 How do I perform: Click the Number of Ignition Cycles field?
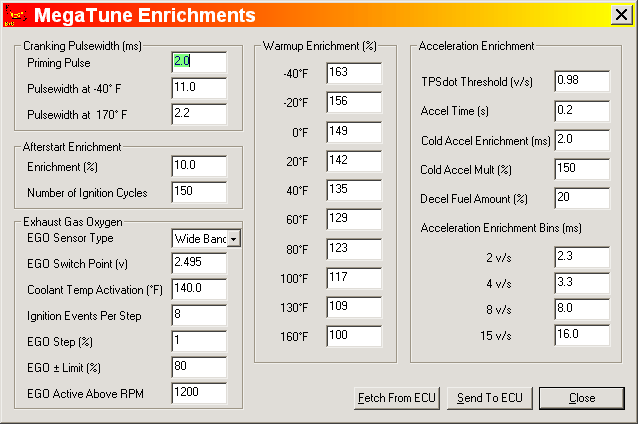point(198,192)
